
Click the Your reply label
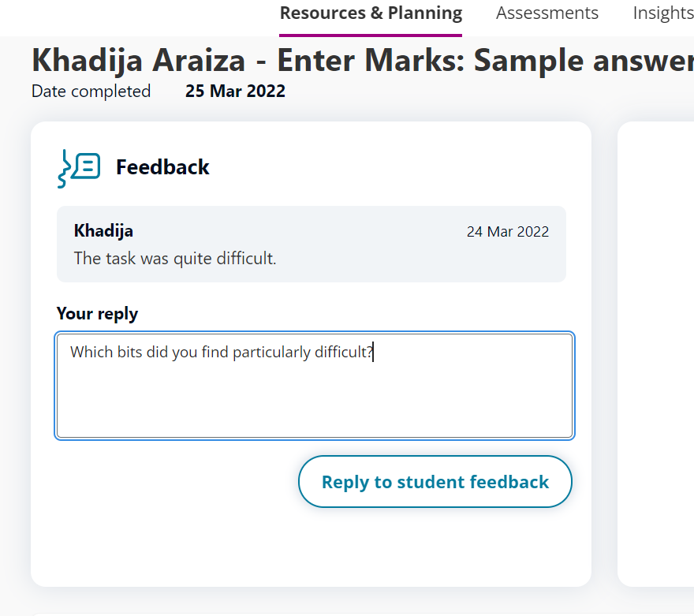tap(97, 313)
